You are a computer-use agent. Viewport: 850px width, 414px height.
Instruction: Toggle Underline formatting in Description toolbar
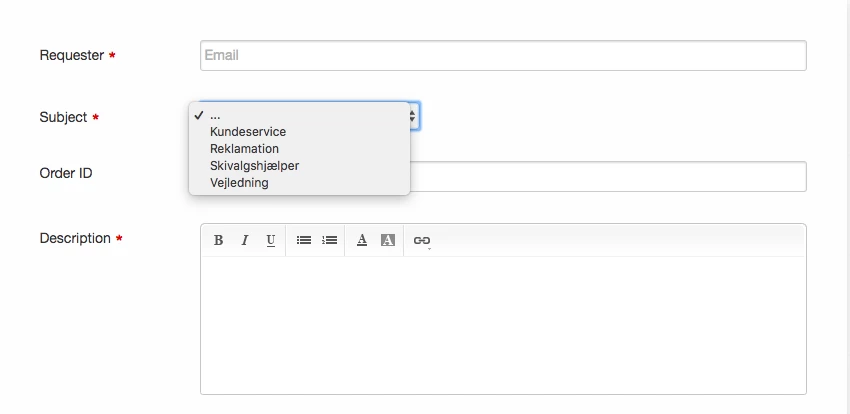coord(271,240)
